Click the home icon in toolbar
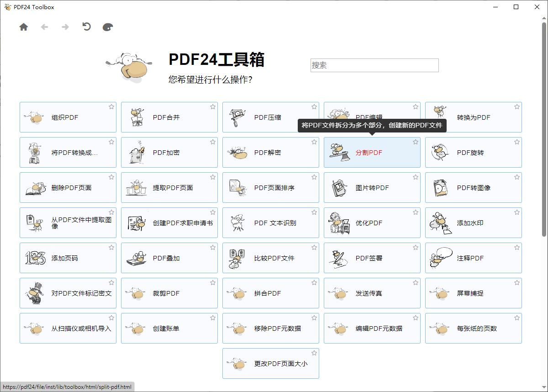This screenshot has width=548, height=392. coord(23,27)
